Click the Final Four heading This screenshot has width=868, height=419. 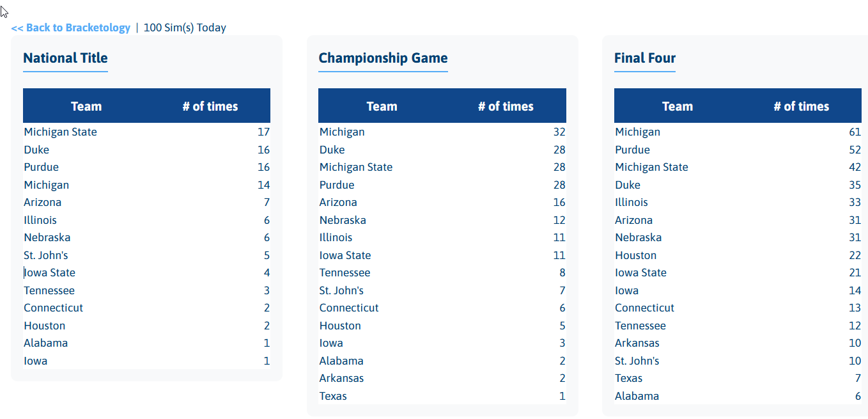point(644,58)
